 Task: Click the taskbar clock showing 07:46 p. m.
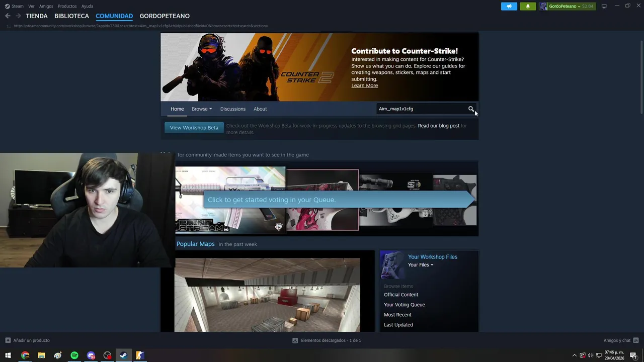point(614,355)
